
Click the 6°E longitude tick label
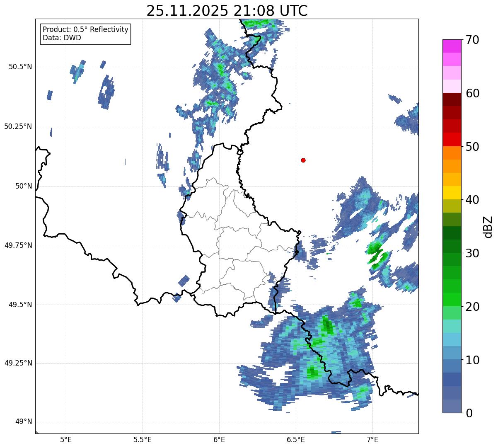click(x=219, y=439)
